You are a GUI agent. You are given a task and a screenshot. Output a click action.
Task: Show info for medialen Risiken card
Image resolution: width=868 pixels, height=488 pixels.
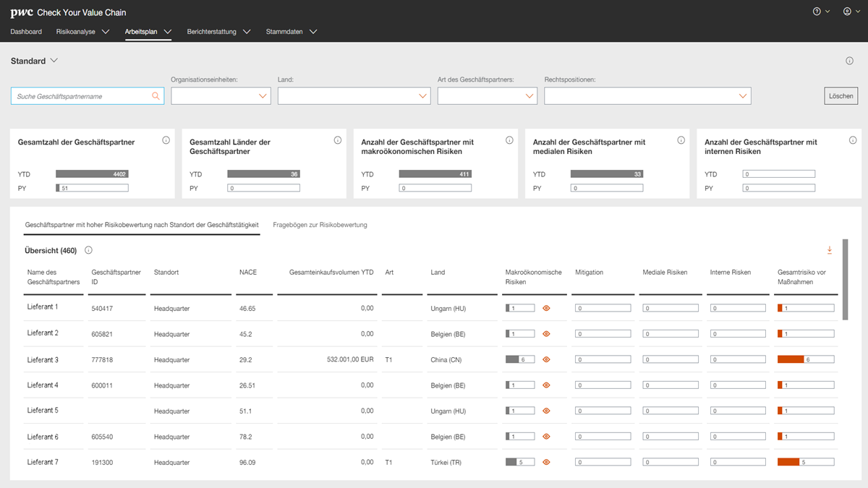pos(681,140)
